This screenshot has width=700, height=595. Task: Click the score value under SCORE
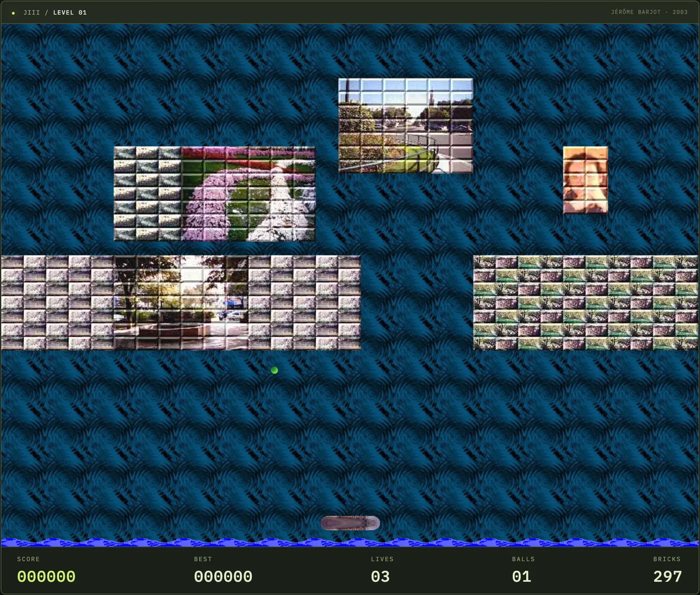click(x=46, y=576)
